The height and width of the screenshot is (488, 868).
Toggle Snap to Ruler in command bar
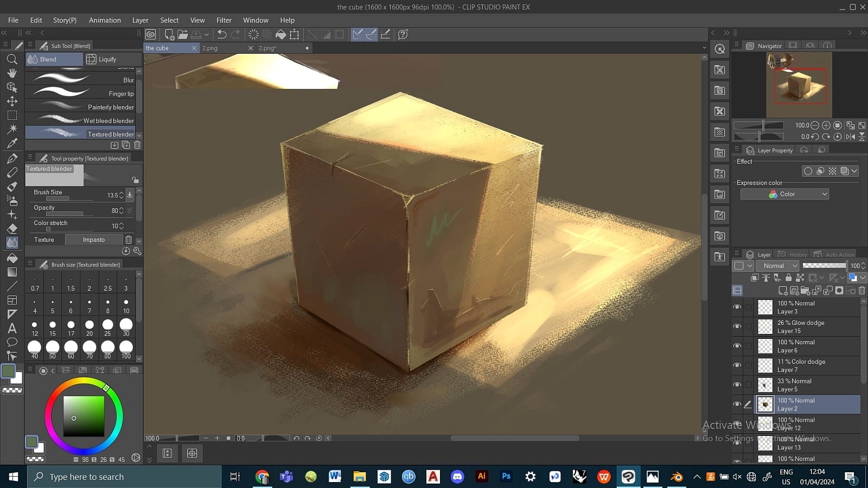pyautogui.click(x=358, y=34)
